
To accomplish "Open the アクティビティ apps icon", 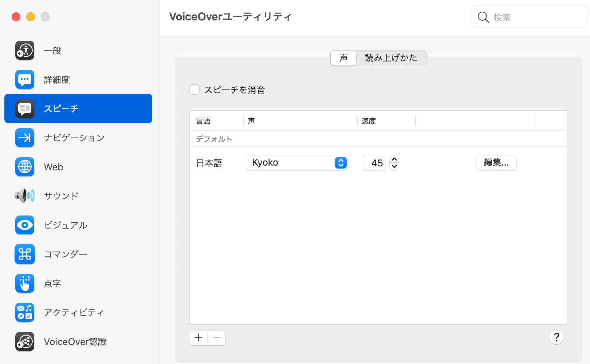I will pyautogui.click(x=25, y=312).
